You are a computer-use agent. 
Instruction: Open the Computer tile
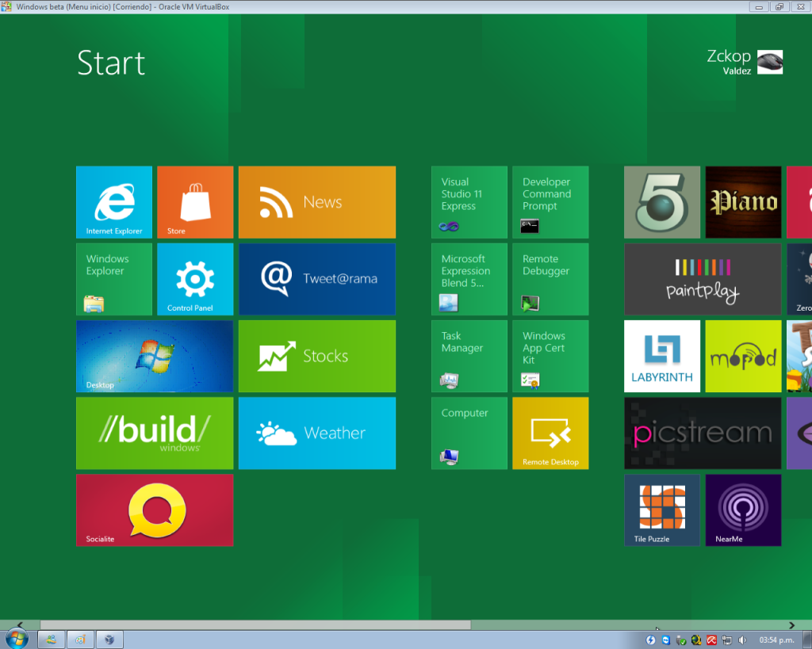469,433
